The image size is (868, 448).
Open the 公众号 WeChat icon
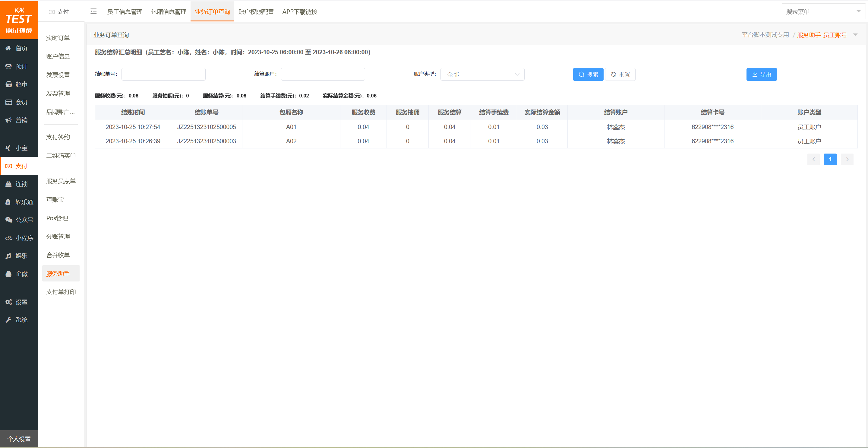click(8, 220)
